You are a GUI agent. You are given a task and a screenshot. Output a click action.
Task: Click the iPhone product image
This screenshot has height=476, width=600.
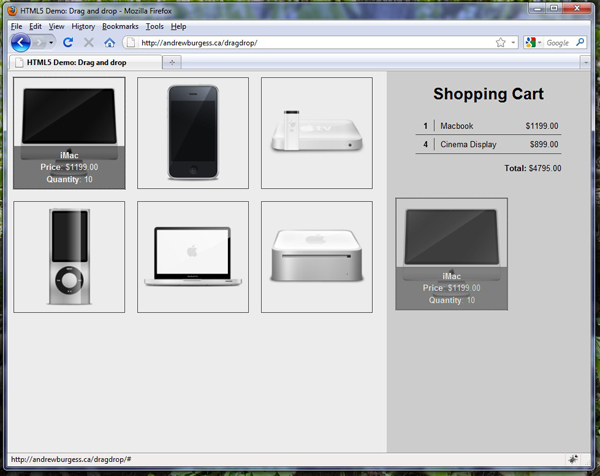coord(193,133)
